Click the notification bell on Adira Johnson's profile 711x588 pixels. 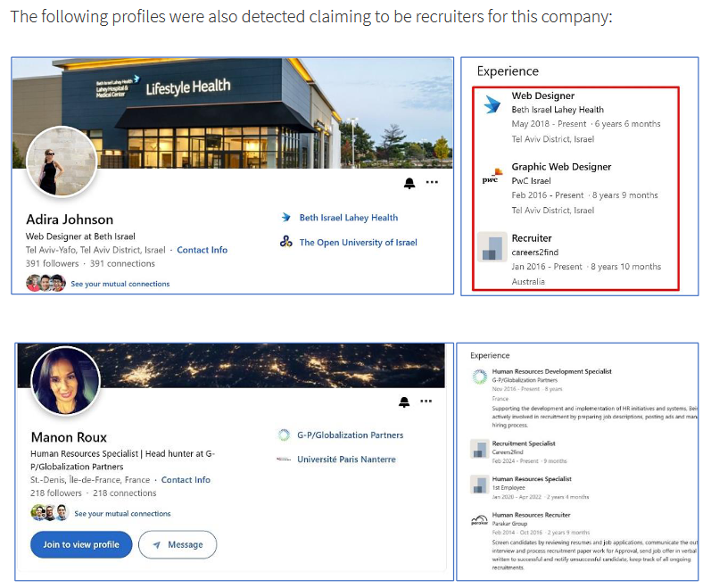409,183
